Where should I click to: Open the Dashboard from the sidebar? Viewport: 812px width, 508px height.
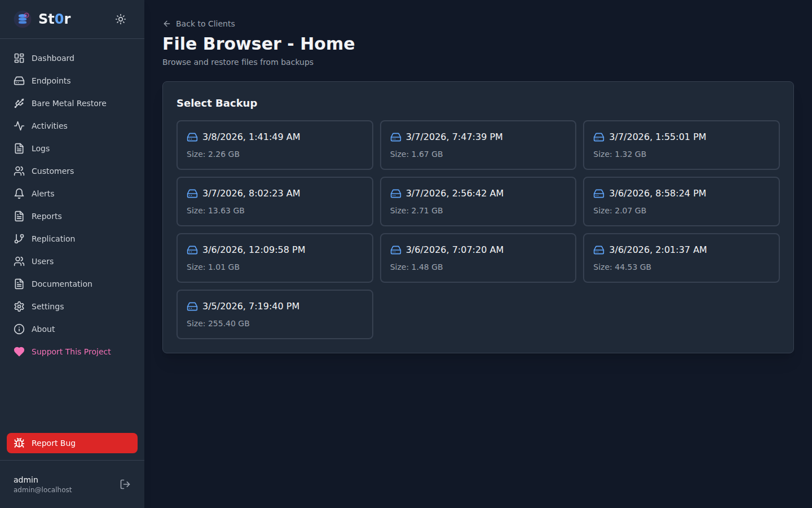click(x=52, y=58)
